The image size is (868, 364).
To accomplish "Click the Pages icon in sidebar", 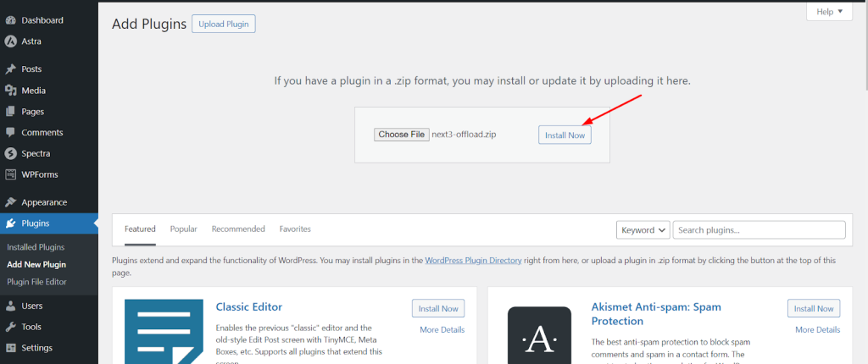I will click(x=10, y=112).
